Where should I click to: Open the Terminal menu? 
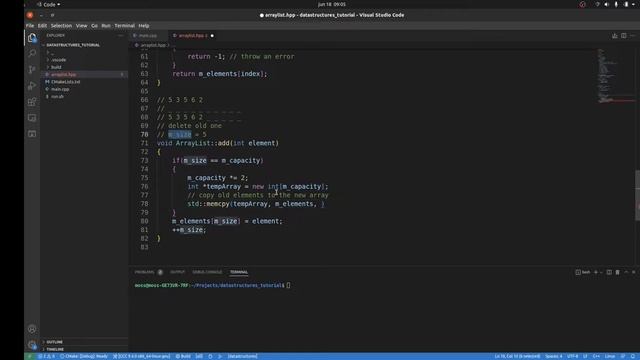tap(124, 26)
